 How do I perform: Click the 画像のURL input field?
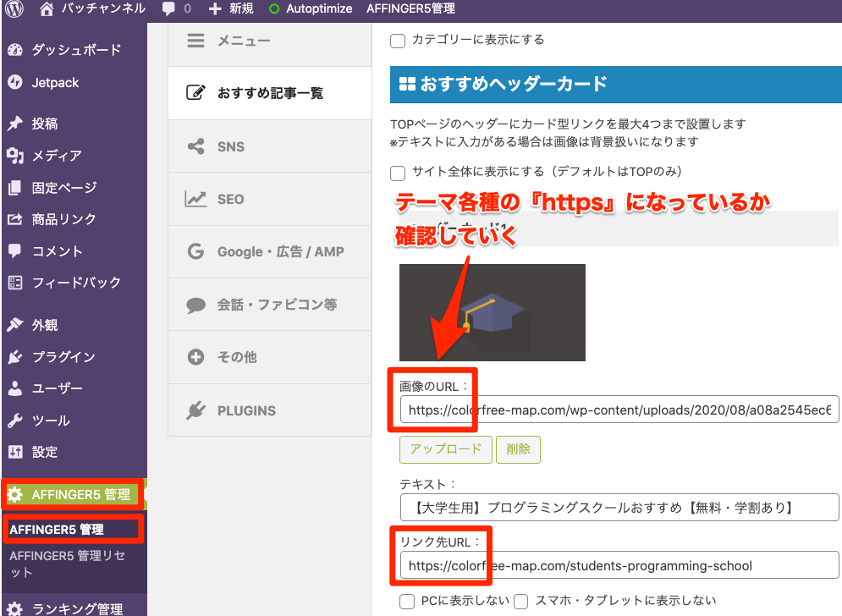(619, 410)
